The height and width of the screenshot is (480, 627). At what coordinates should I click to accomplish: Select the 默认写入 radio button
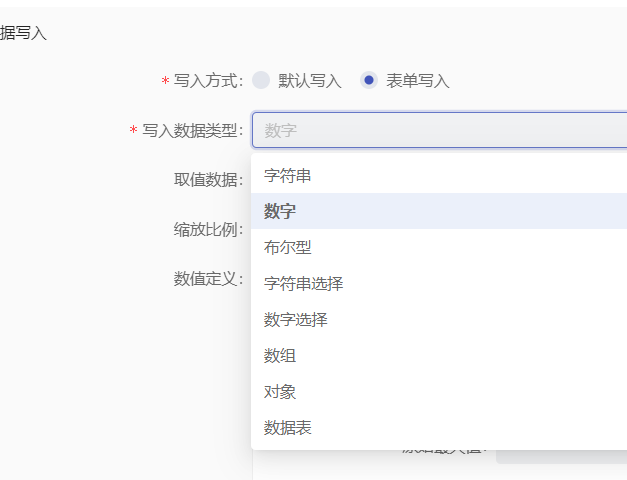[261, 81]
